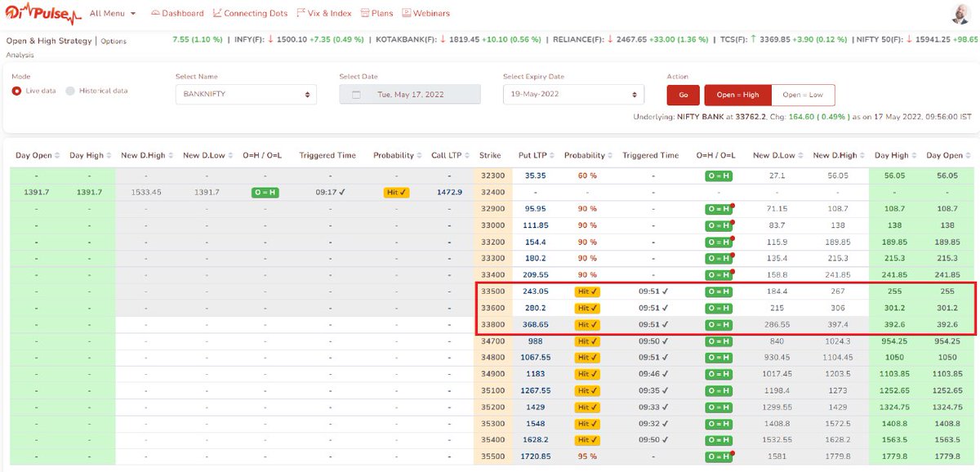
Task: Select Live data mode
Action: tap(34, 91)
